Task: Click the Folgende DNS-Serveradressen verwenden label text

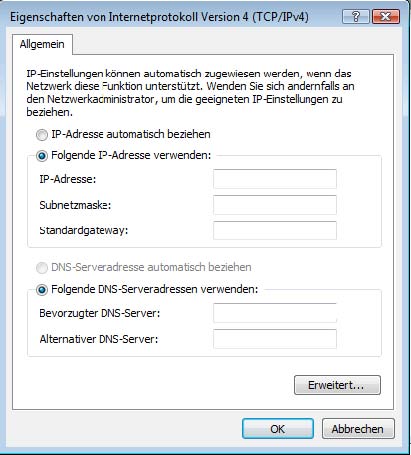Action: tap(155, 289)
